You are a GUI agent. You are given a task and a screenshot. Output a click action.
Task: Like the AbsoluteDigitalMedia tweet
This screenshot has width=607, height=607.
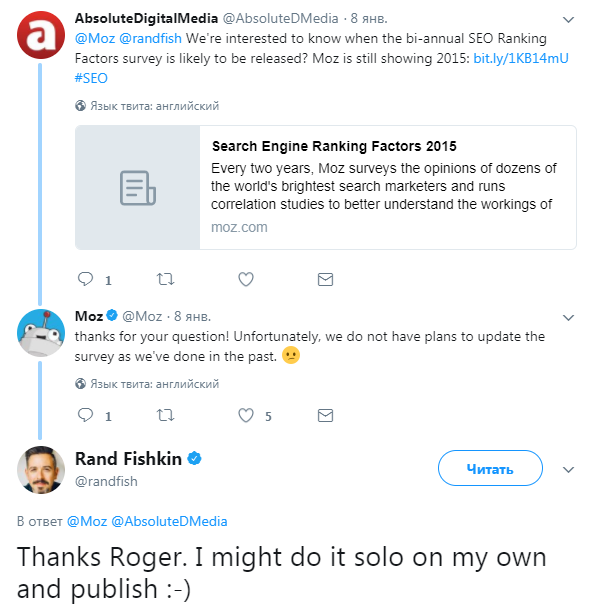coord(246,279)
